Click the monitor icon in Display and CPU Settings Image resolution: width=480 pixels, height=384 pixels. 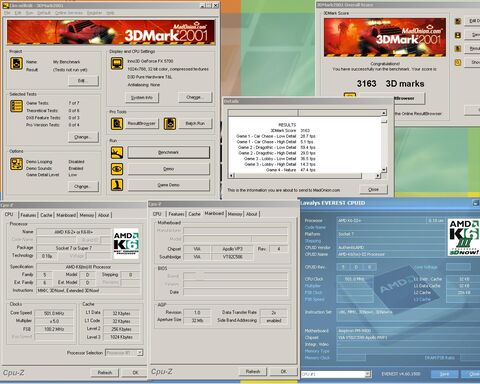(x=117, y=63)
